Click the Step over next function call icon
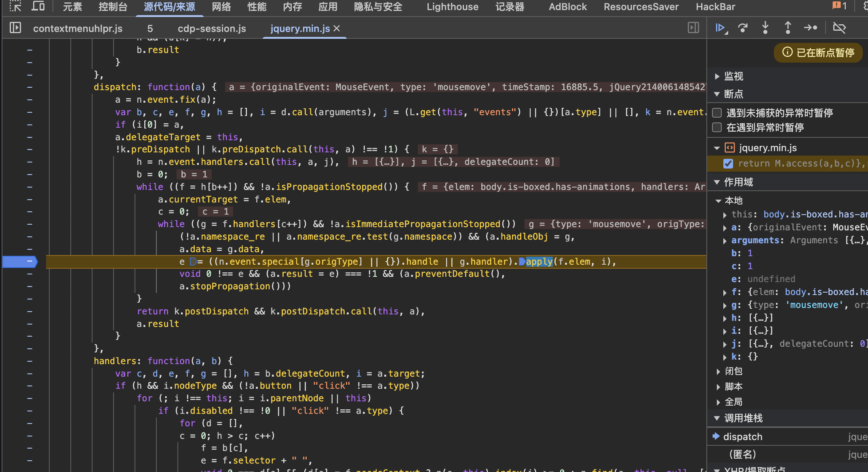 tap(743, 28)
